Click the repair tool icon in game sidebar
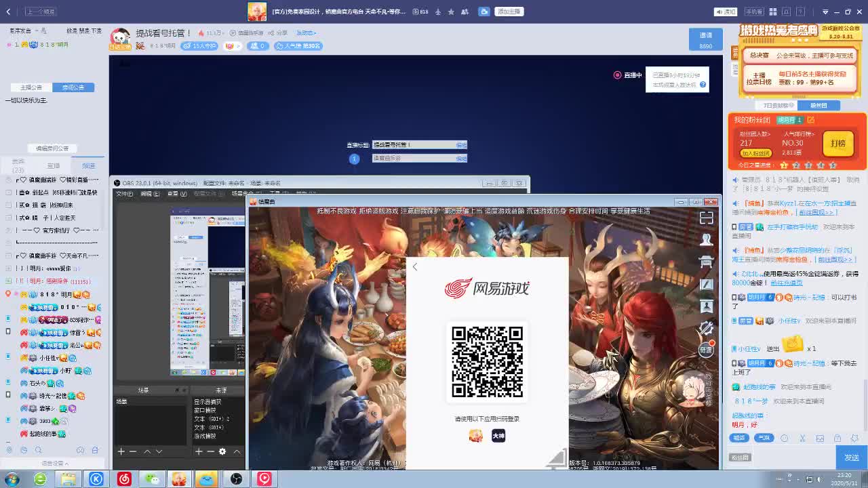868x488 pixels. coord(707,328)
